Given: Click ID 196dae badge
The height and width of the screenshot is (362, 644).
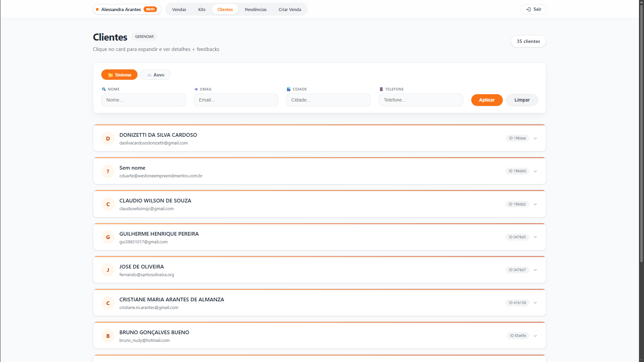Looking at the screenshot, I should (x=517, y=138).
